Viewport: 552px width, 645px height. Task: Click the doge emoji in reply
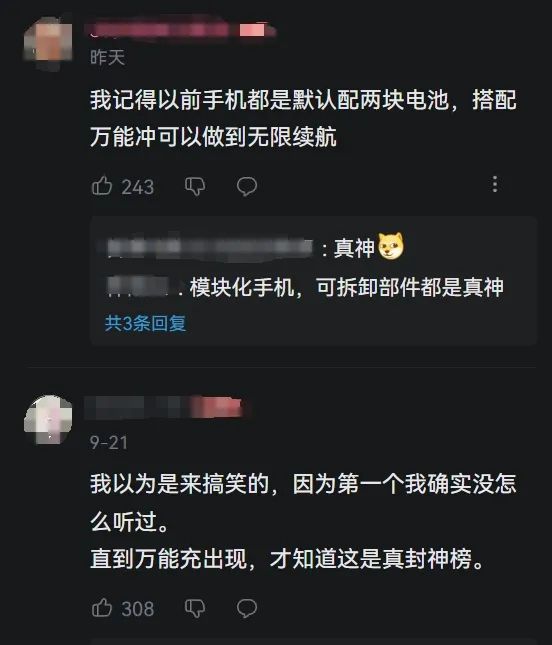click(x=391, y=246)
